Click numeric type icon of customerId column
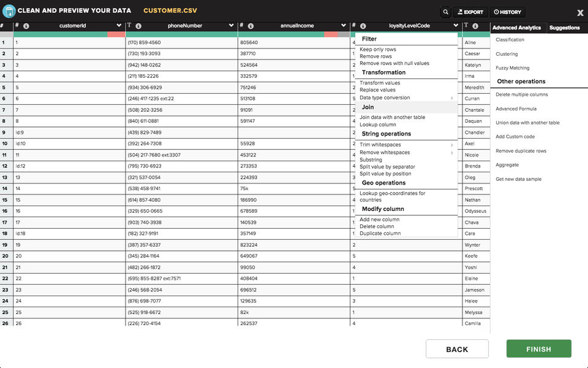588x368 pixels. [x=17, y=25]
